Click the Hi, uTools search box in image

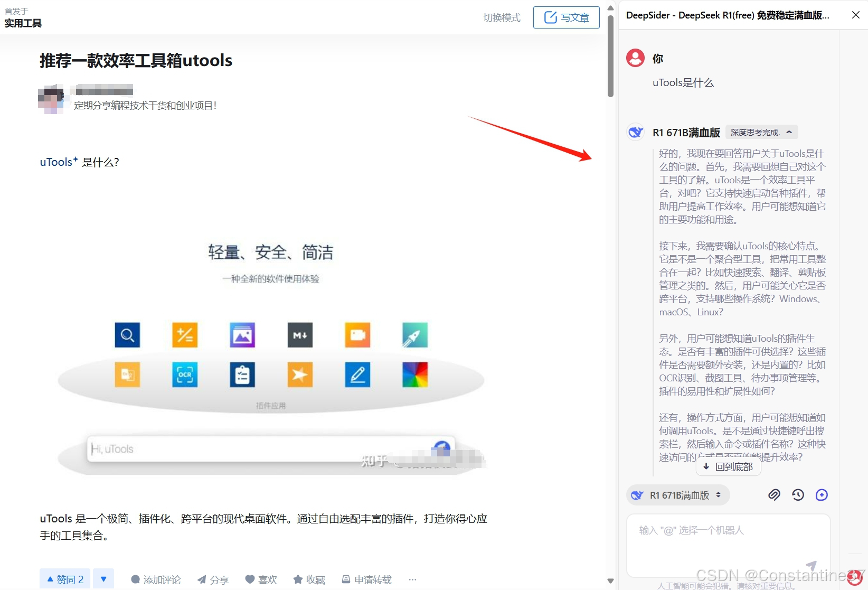pos(270,449)
